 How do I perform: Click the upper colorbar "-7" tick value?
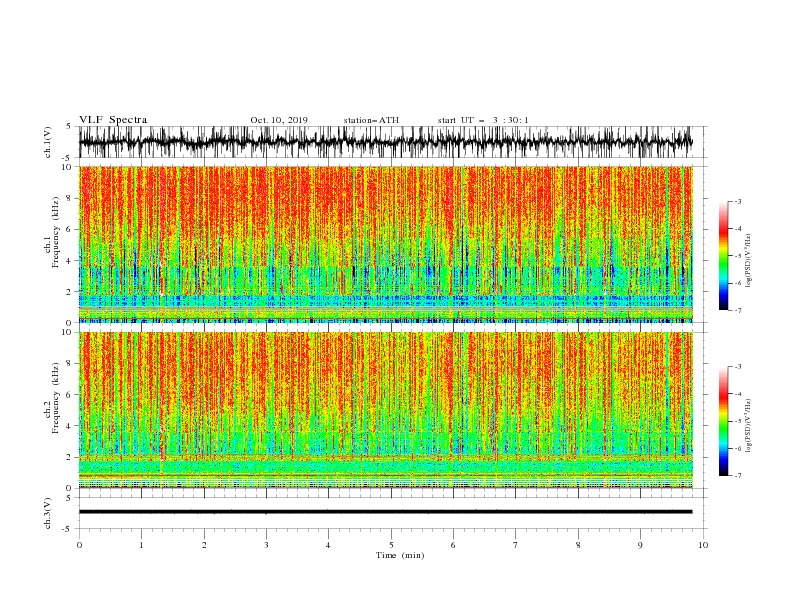[738, 310]
